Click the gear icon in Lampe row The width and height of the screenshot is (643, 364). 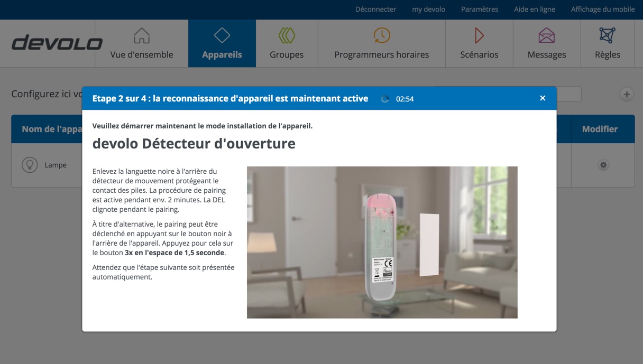pyautogui.click(x=603, y=165)
